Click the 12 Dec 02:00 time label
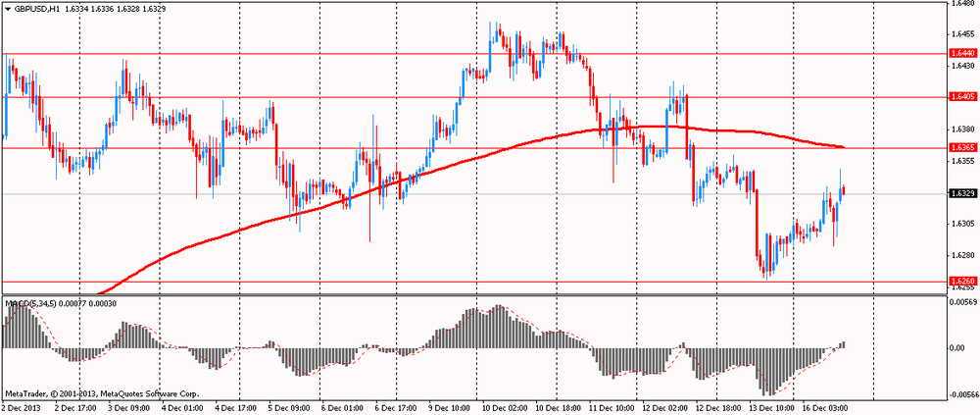Viewport: 980px width, 415px height. pos(665,407)
